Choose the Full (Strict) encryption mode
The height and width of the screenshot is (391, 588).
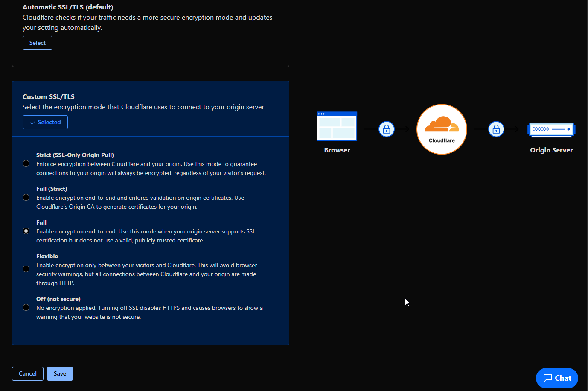click(26, 197)
